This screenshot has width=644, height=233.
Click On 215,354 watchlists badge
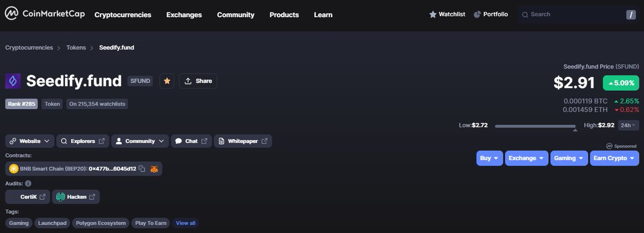tap(97, 104)
